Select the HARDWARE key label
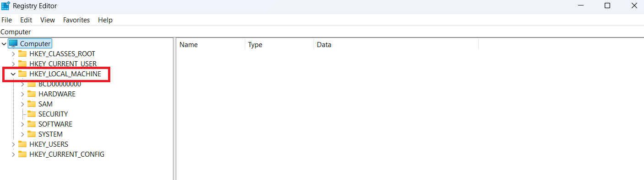The width and height of the screenshot is (644, 180). click(x=57, y=94)
